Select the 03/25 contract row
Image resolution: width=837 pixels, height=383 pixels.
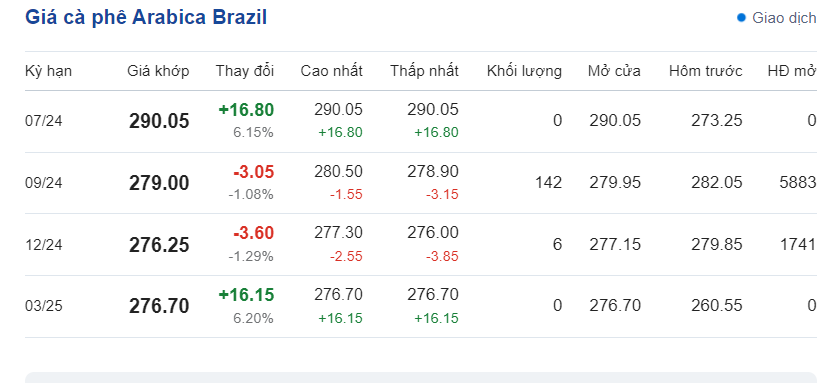tap(421, 307)
